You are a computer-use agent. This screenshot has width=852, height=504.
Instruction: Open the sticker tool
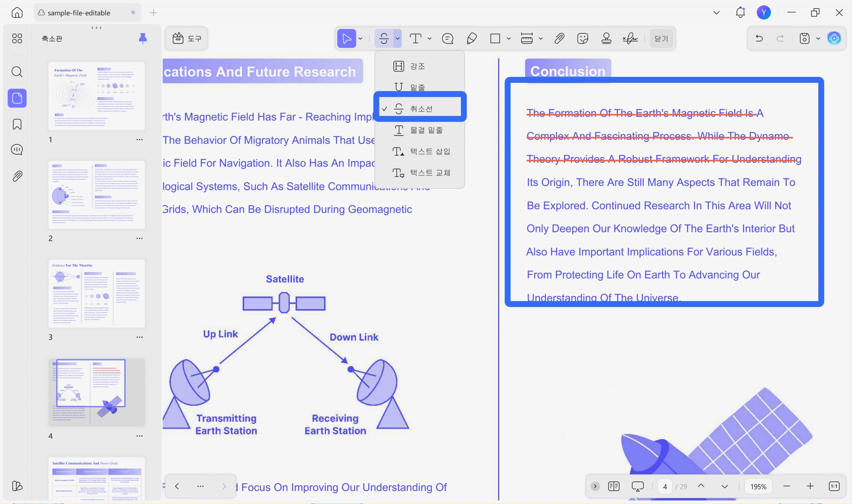pos(583,38)
